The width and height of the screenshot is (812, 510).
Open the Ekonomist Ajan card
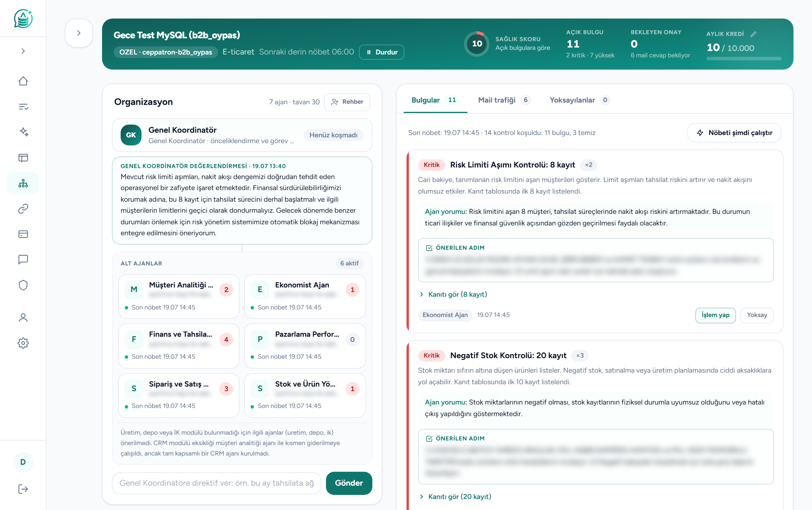point(305,296)
